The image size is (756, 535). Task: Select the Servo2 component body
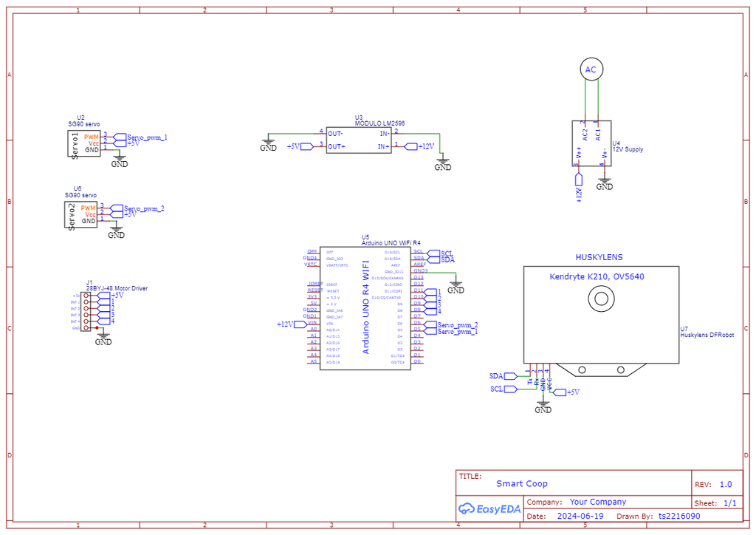tap(80, 215)
